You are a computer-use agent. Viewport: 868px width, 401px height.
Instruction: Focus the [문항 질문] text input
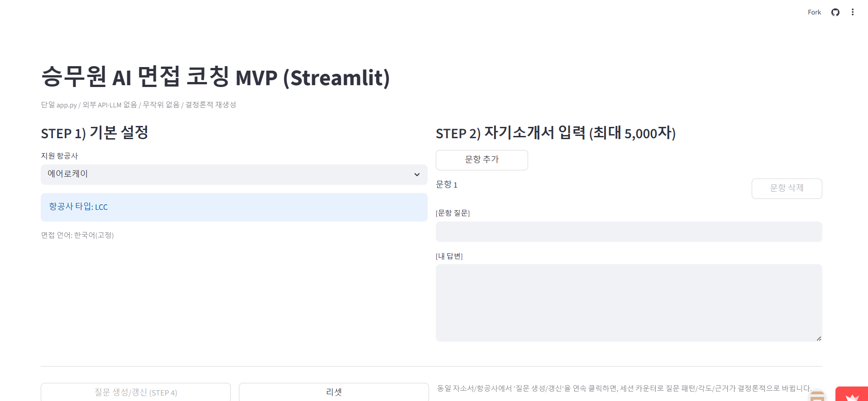click(629, 232)
